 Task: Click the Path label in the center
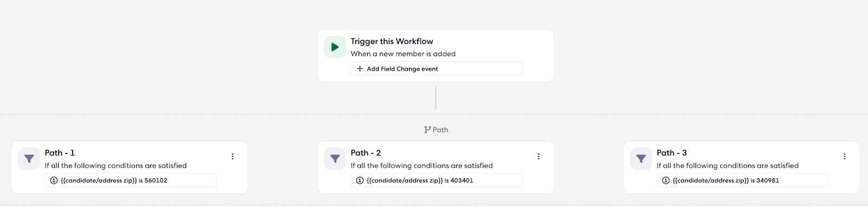pos(441,130)
